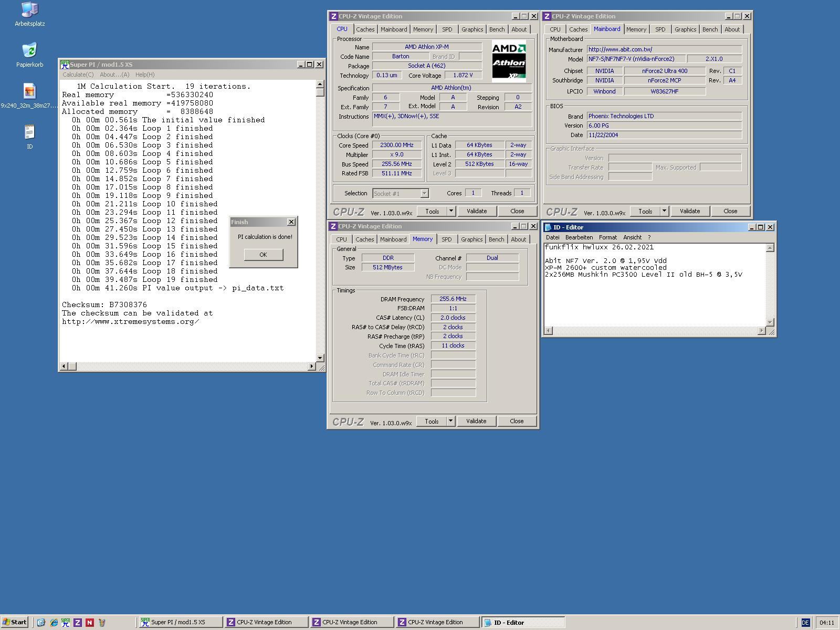Viewport: 840px width, 630px height.
Task: Open About...(A) menu in Super PI
Action: (114, 75)
